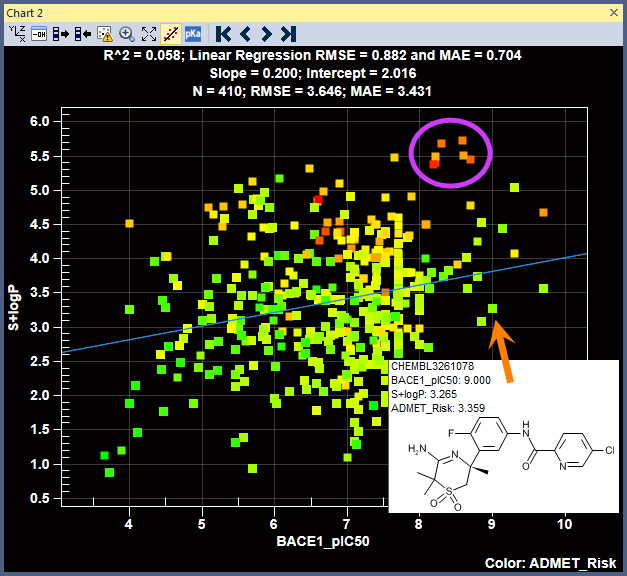The image size is (627, 576).
Task: Select the orange point near pIC50 9.7, logP 4.7
Action: click(543, 212)
